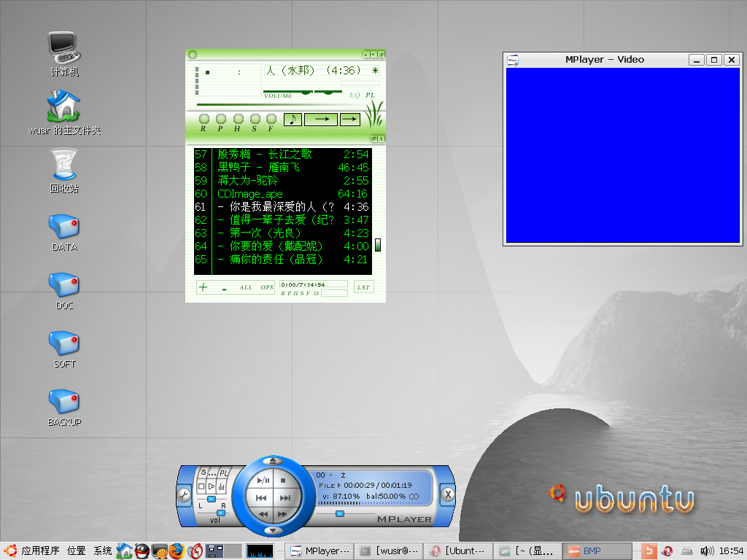747x560 pixels.
Task: Click the LST playlist list button
Action: tap(363, 287)
